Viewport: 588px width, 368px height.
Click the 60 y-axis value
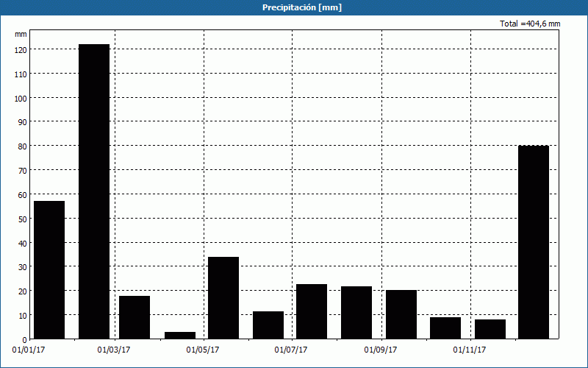(23, 195)
